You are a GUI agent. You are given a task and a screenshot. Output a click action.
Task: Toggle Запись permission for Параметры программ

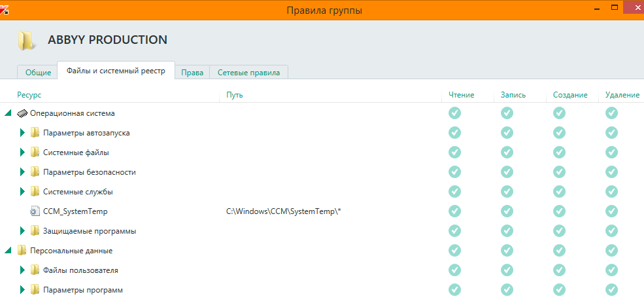point(507,290)
